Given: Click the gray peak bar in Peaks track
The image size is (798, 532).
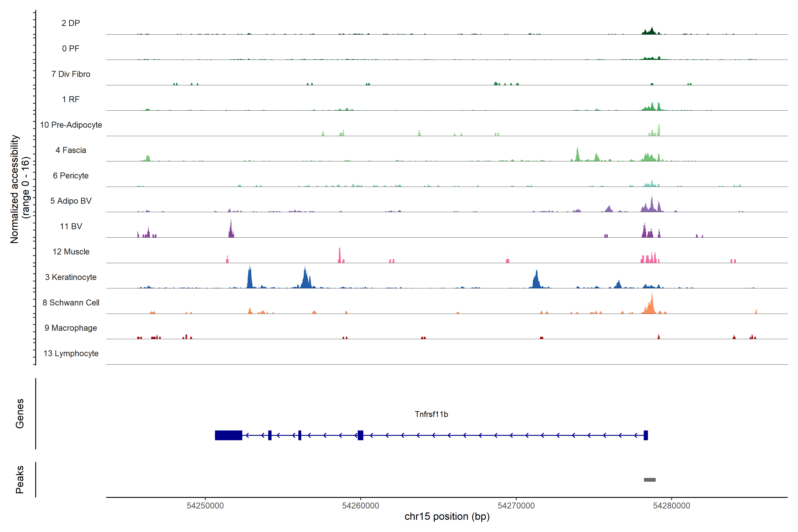Looking at the screenshot, I should 649,480.
